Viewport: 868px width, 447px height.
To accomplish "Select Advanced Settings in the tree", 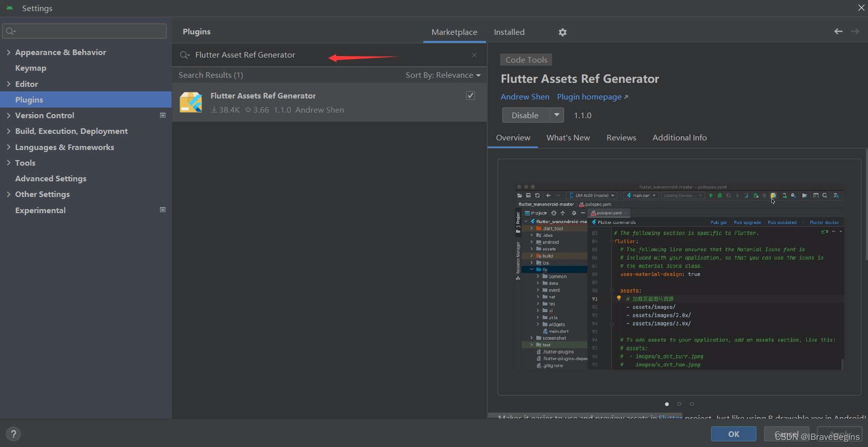I will click(50, 178).
